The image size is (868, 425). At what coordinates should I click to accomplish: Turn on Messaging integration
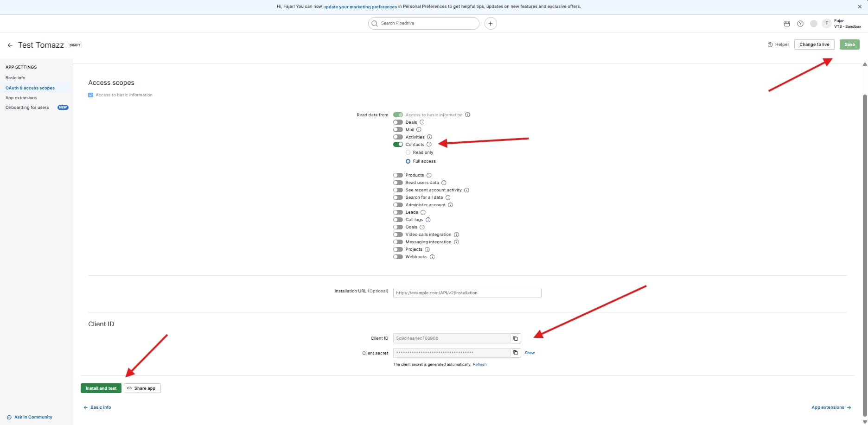[398, 242]
